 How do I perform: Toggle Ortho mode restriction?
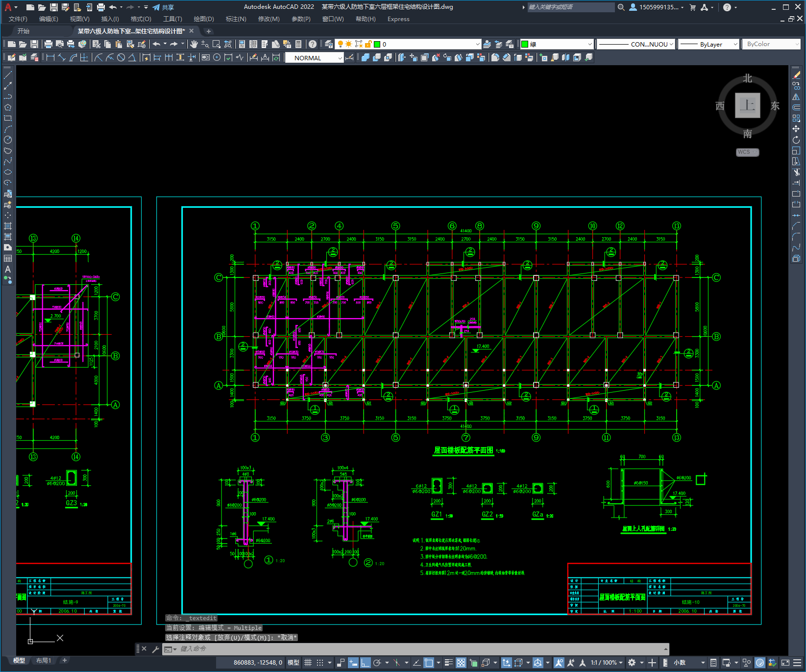(x=365, y=663)
